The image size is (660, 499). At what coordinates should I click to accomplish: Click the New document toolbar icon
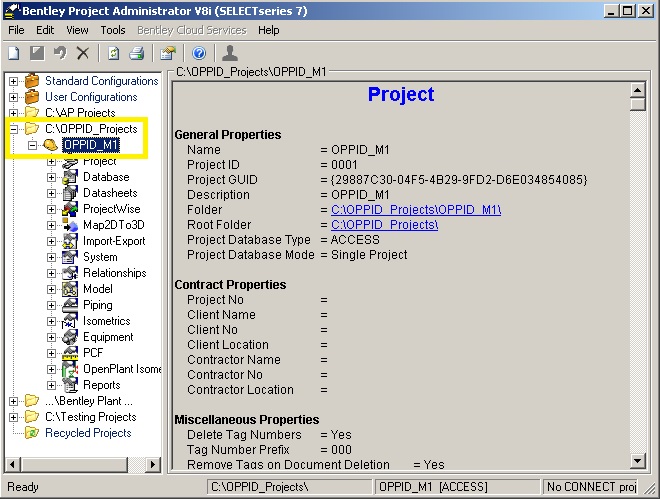[x=14, y=53]
